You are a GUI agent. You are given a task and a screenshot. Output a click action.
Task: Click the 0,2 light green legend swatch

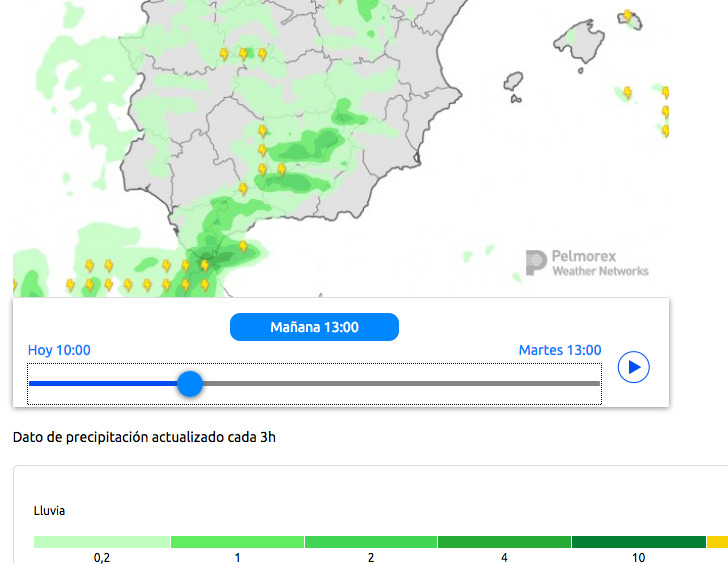click(x=102, y=542)
